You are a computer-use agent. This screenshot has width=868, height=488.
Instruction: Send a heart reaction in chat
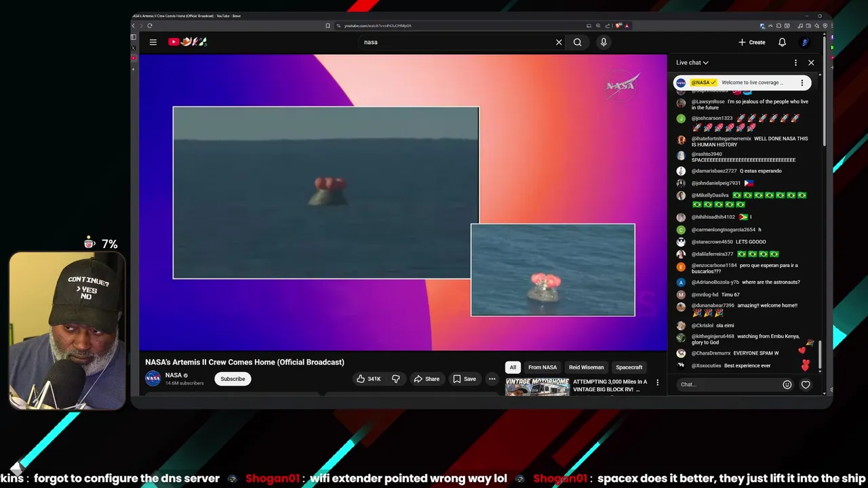point(806,384)
